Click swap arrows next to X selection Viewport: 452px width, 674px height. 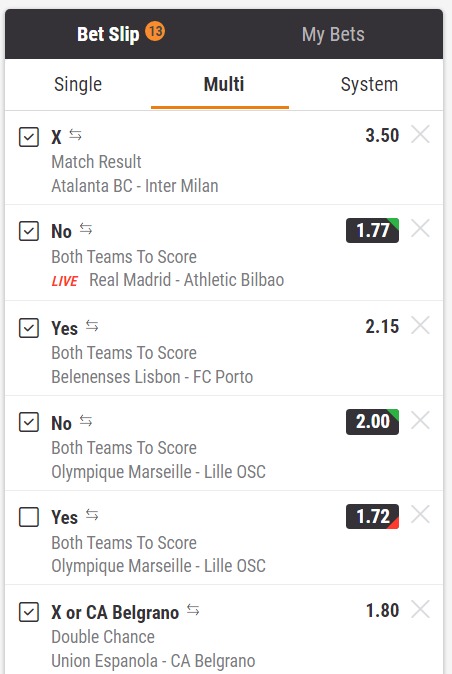pyautogui.click(x=75, y=135)
